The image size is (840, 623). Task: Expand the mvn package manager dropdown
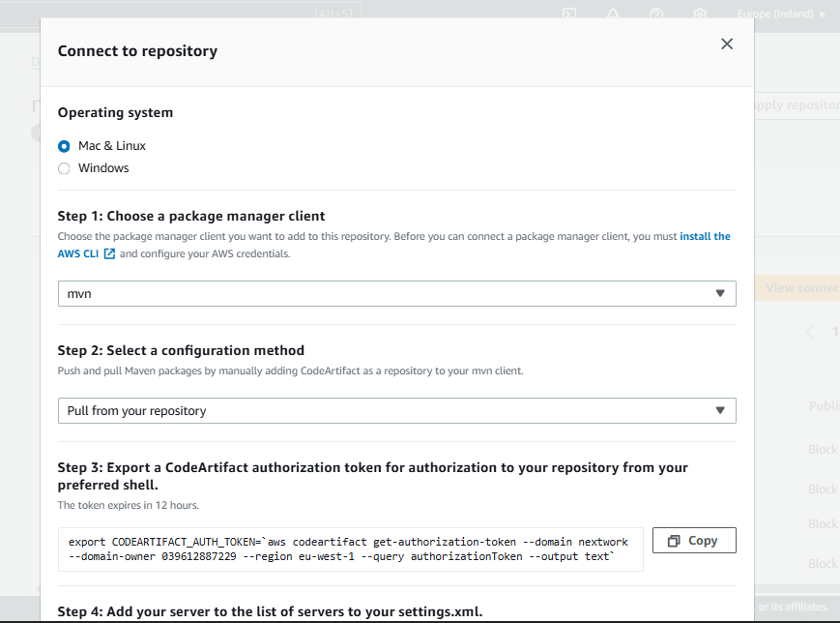(397, 293)
